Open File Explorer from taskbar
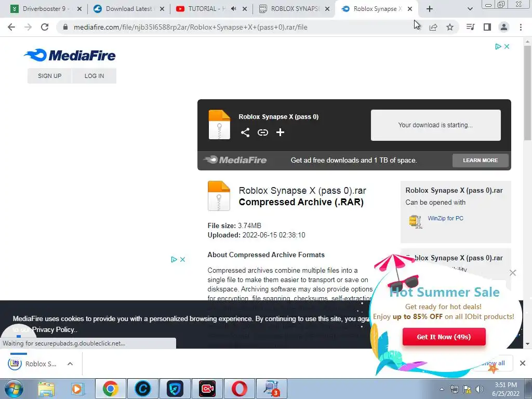 pyautogui.click(x=46, y=389)
